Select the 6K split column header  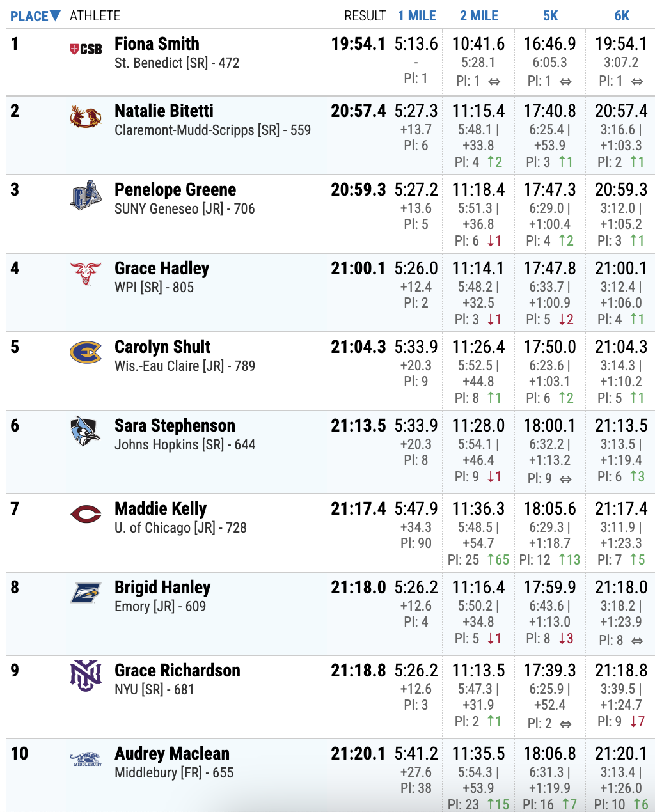tap(622, 16)
